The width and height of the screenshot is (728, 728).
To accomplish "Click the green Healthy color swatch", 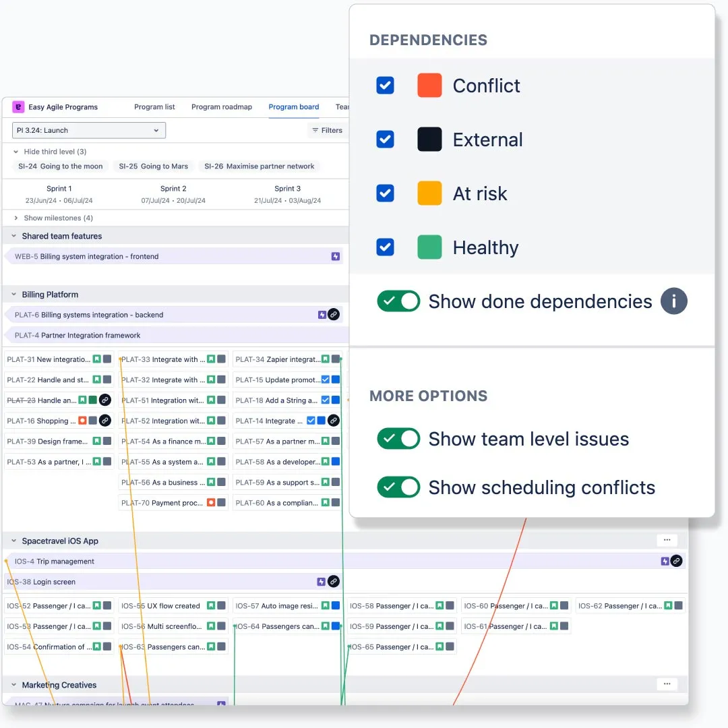I will coord(429,247).
